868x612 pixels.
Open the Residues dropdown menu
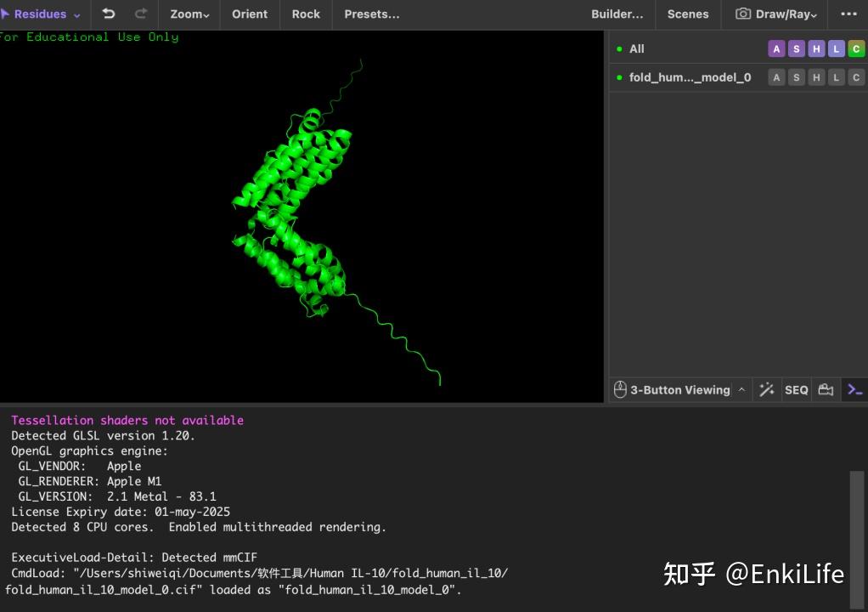click(41, 14)
